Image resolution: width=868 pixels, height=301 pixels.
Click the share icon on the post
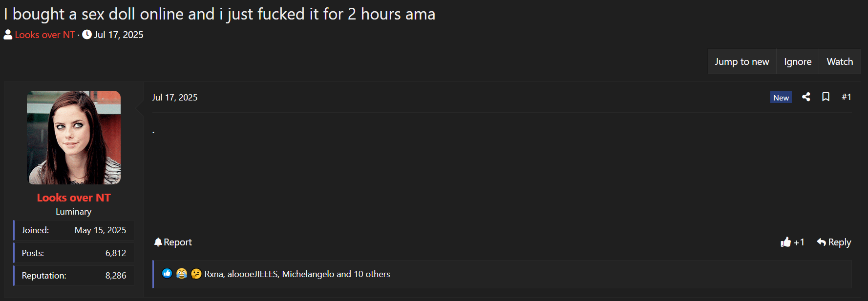click(x=806, y=97)
